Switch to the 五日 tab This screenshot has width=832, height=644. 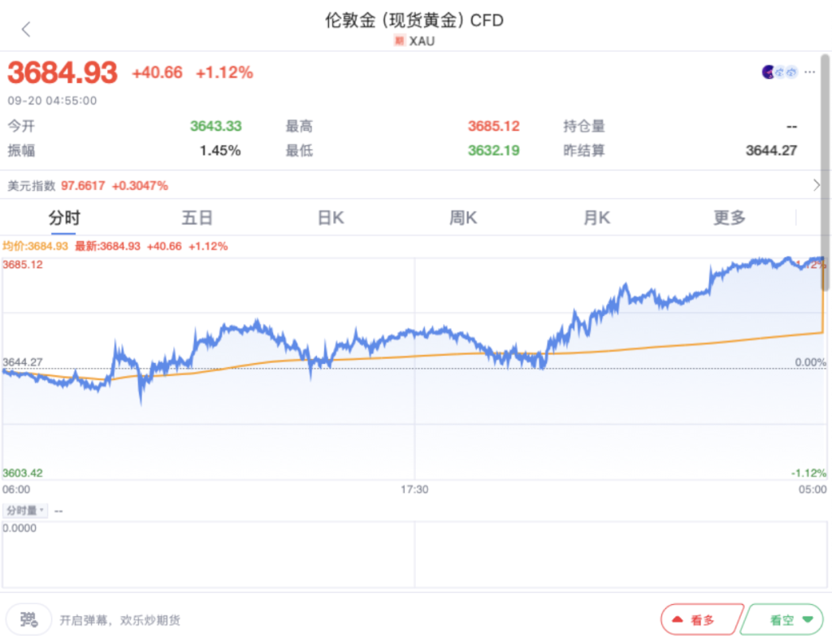pyautogui.click(x=197, y=218)
